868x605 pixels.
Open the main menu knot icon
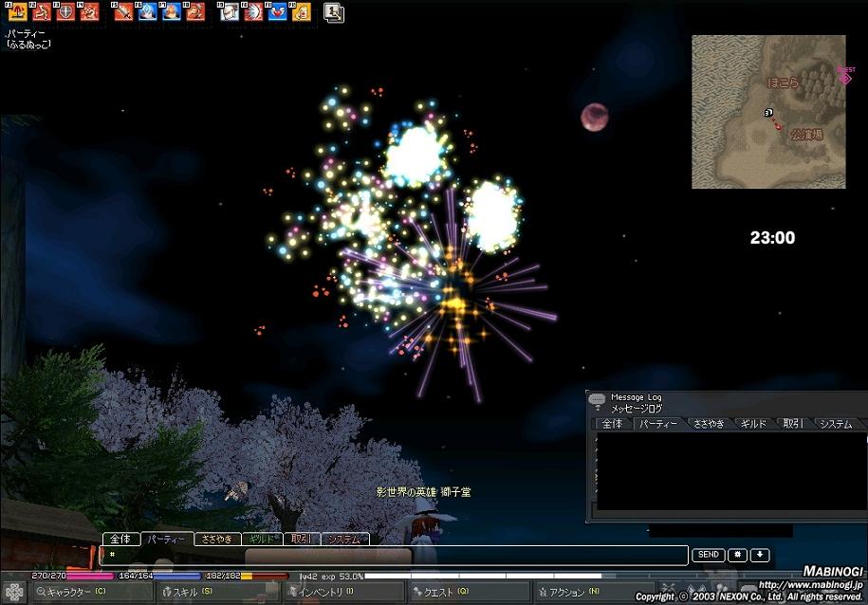pos(14,593)
